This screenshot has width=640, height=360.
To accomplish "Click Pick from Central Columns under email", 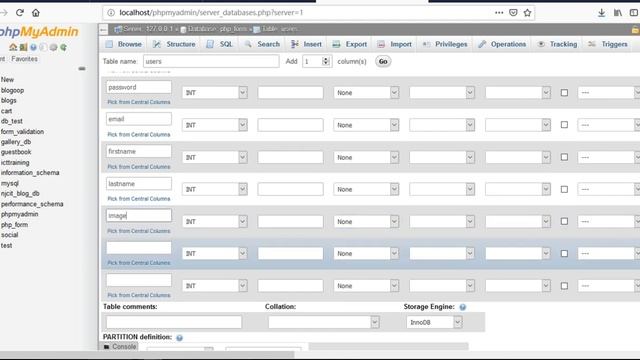I will point(139,134).
